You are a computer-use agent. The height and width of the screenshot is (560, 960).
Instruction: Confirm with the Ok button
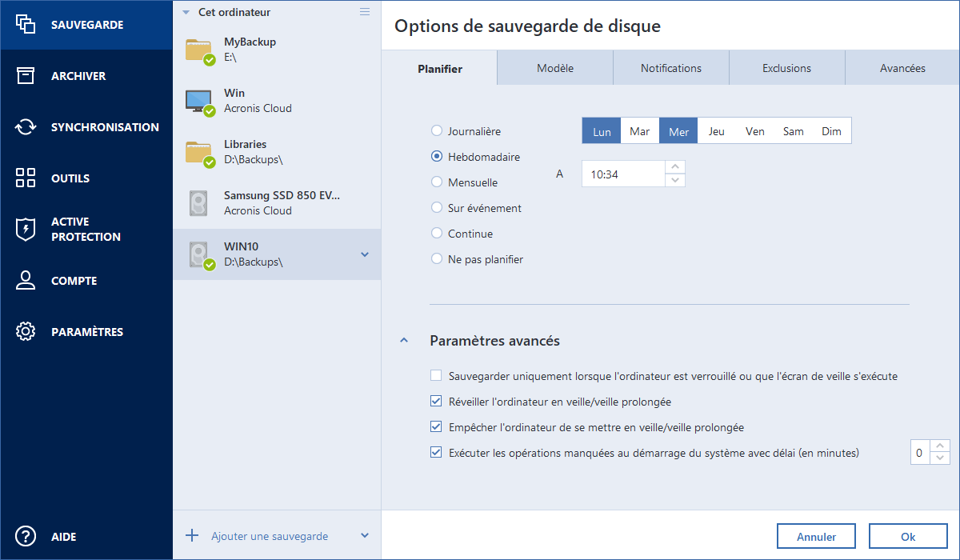[907, 537]
